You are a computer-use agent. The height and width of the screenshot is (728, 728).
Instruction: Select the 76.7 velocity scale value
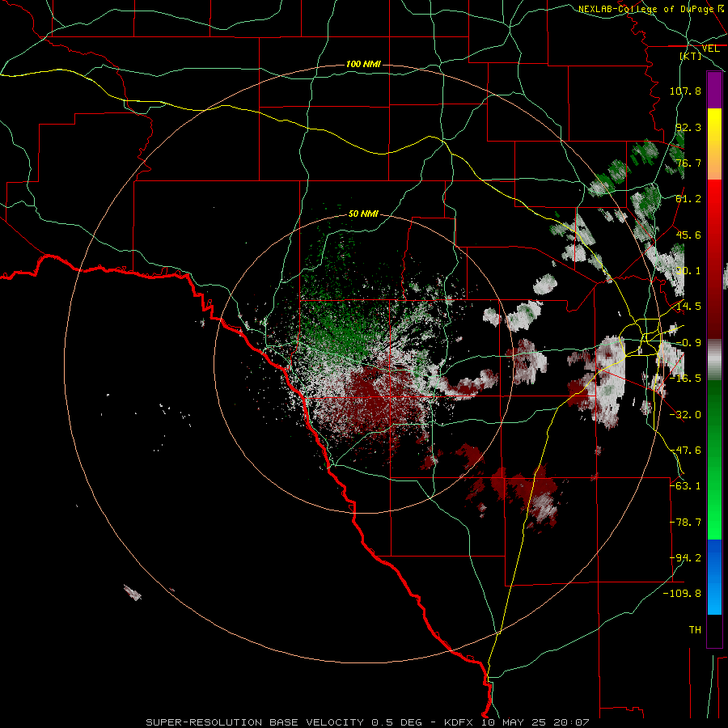688,163
